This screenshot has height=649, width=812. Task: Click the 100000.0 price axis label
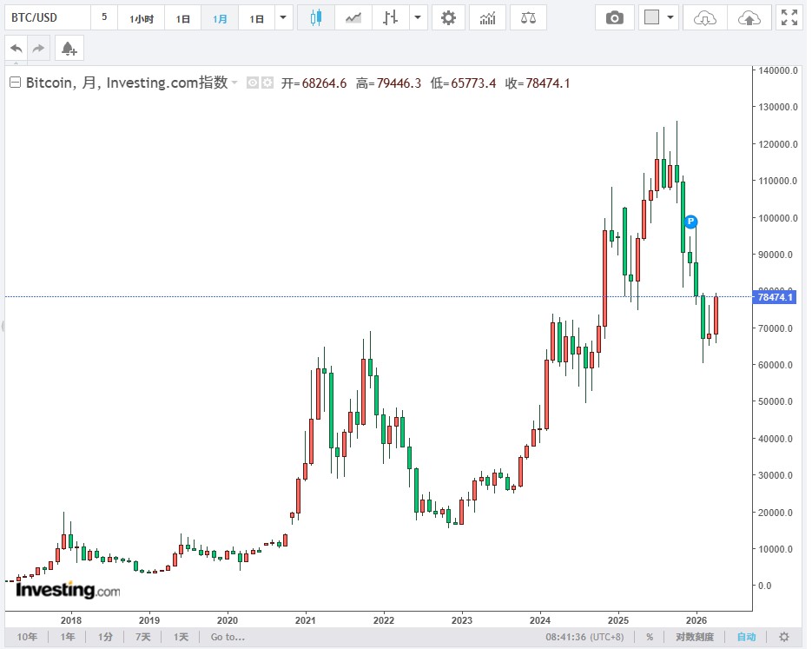click(x=778, y=218)
